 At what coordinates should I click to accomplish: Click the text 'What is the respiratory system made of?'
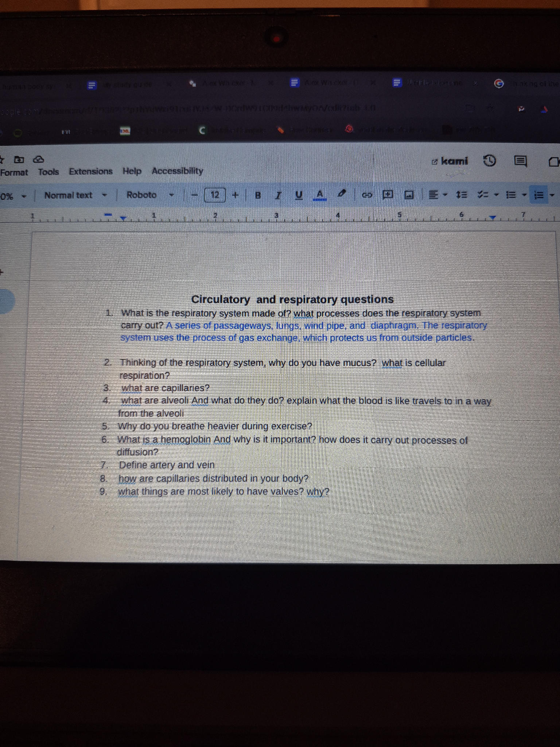tap(206, 313)
